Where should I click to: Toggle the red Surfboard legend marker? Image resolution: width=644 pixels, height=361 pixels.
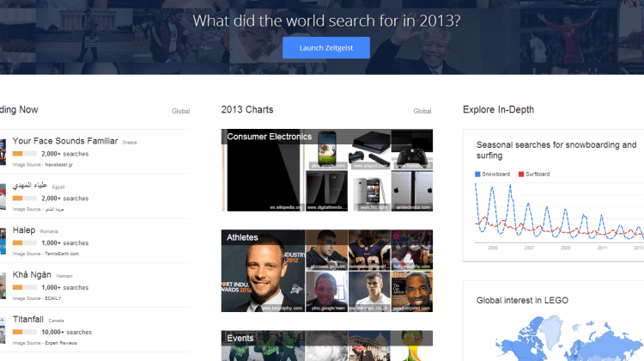coord(521,174)
